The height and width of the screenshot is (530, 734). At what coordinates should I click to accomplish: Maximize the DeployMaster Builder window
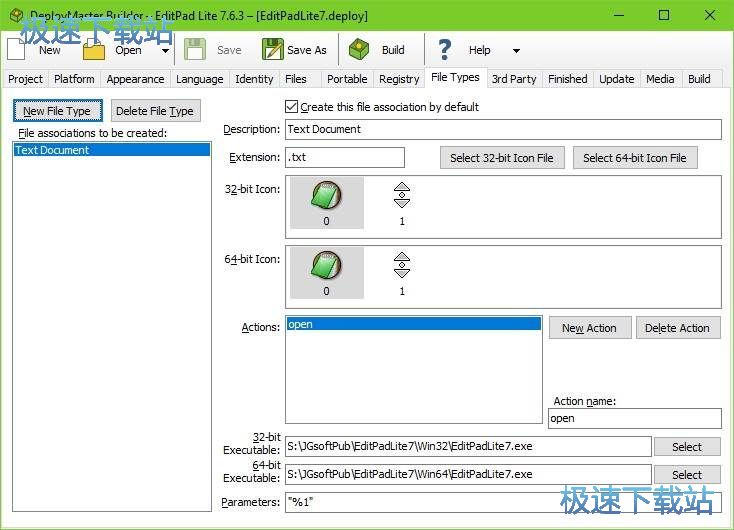click(x=664, y=15)
